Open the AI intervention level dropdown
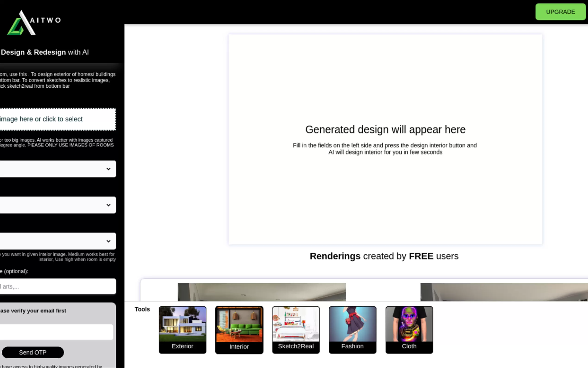The image size is (588, 368). coord(58,241)
